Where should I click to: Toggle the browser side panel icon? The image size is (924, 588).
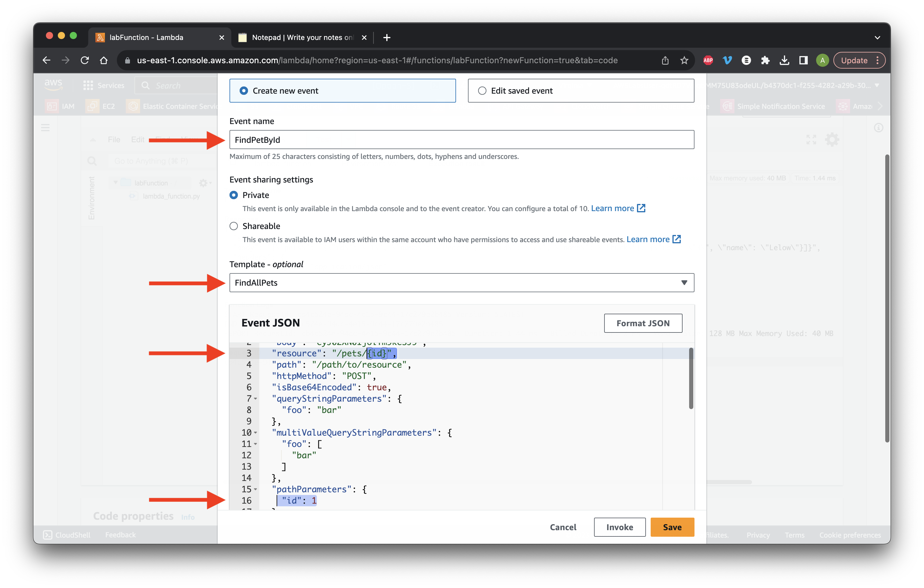pos(803,60)
